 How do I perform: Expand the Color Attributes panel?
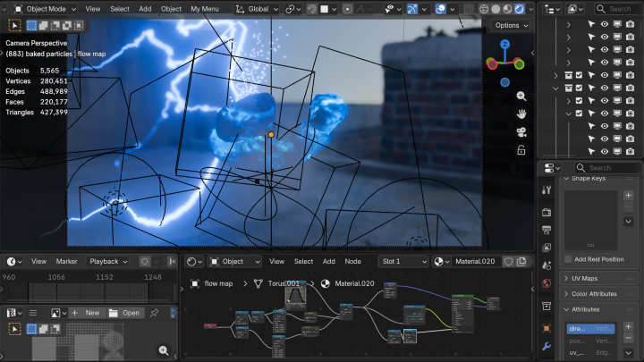pos(594,294)
